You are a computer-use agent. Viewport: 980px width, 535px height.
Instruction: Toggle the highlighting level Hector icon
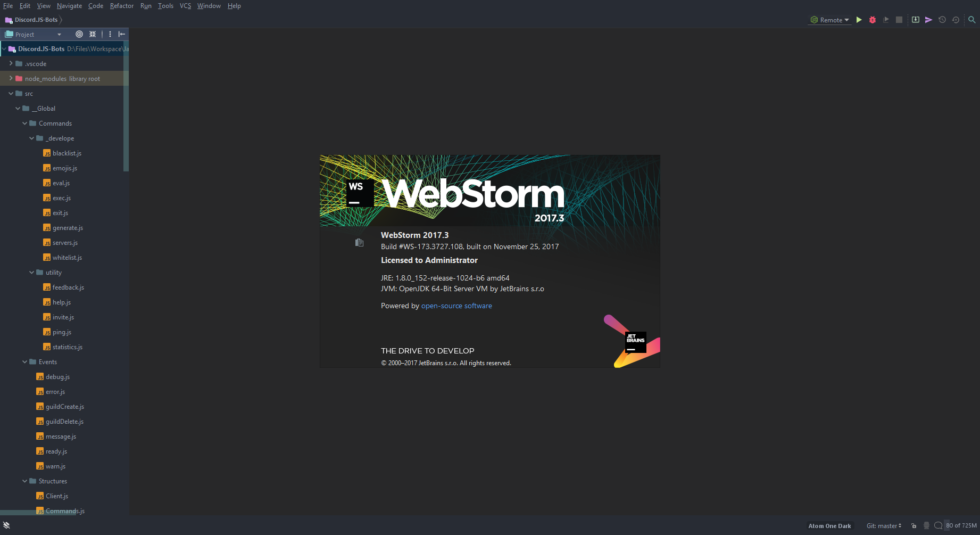[x=926, y=526]
